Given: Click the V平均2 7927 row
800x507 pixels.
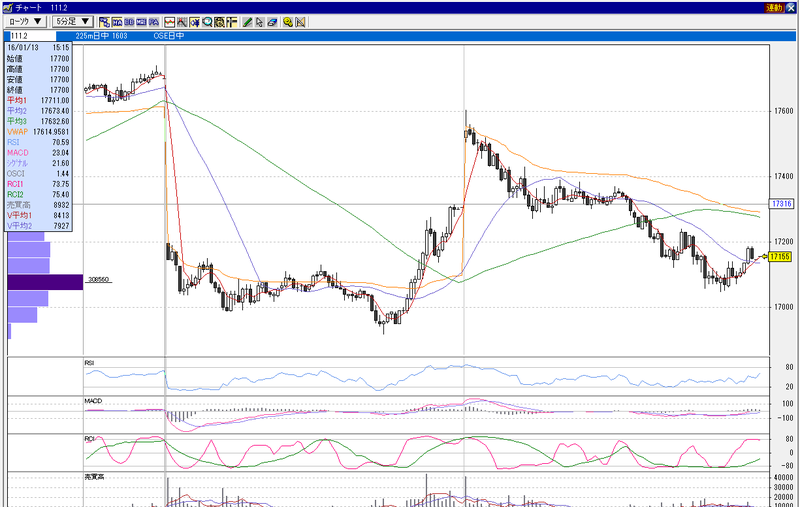Looking at the screenshot, I should pos(38,225).
